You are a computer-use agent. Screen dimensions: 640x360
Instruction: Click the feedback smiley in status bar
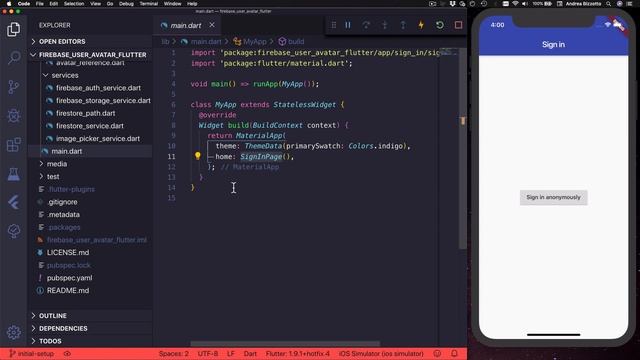click(437, 353)
